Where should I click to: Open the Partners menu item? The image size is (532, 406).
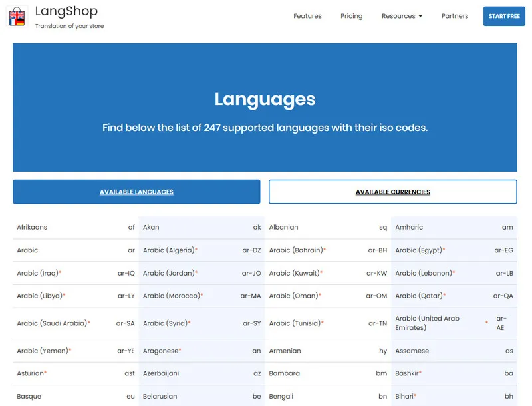pyautogui.click(x=455, y=16)
